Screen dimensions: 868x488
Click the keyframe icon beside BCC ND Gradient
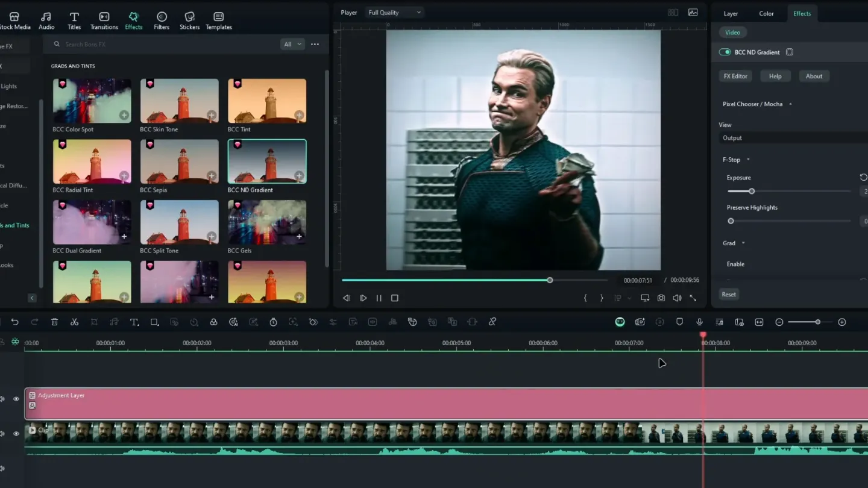[790, 52]
